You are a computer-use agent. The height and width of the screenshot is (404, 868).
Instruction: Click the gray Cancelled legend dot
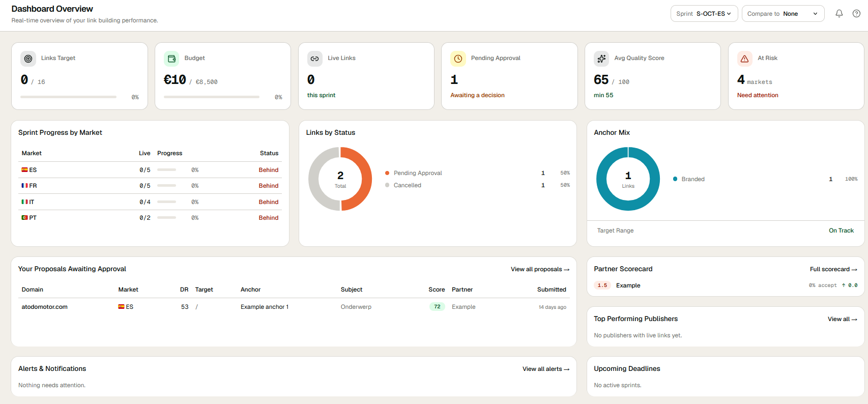[387, 185]
